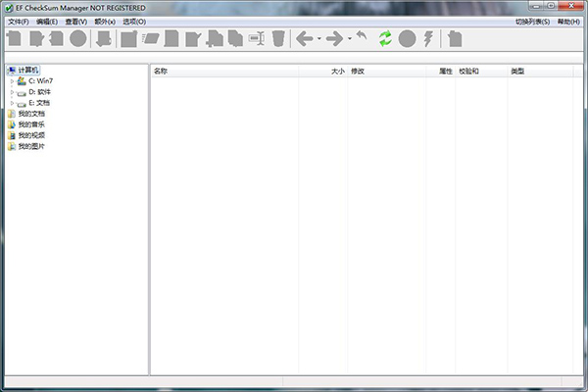Click the page with pencil edit icon
This screenshot has width=588, height=392.
[x=193, y=39]
